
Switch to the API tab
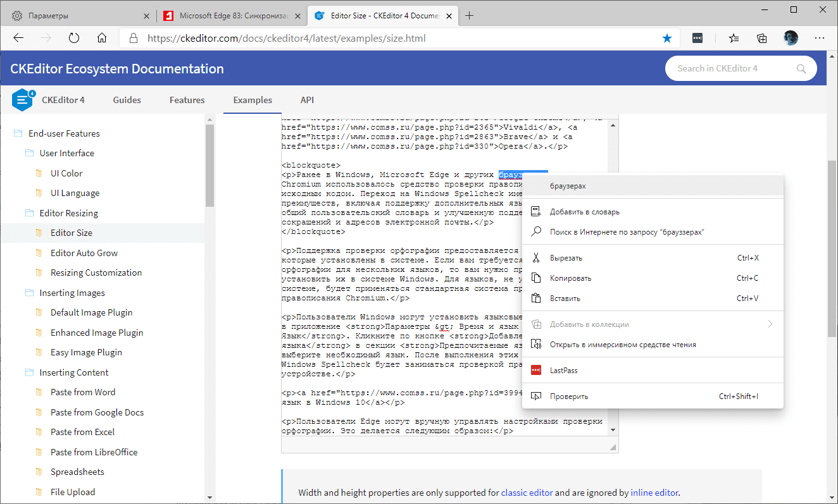(307, 99)
